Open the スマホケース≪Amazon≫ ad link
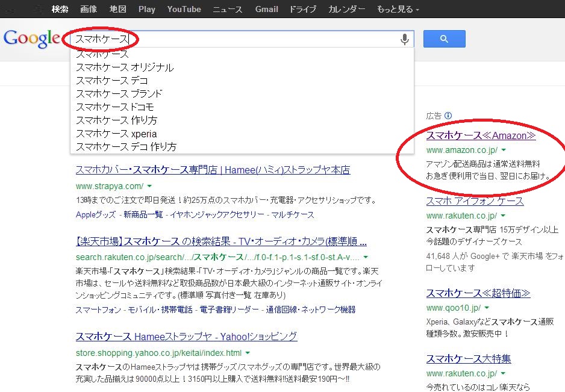 coord(481,135)
